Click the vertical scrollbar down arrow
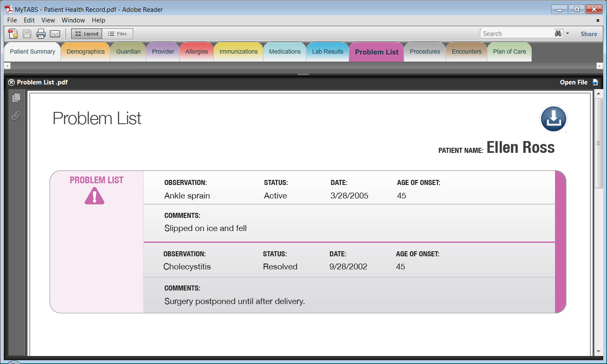The height and width of the screenshot is (364, 607). (x=598, y=351)
